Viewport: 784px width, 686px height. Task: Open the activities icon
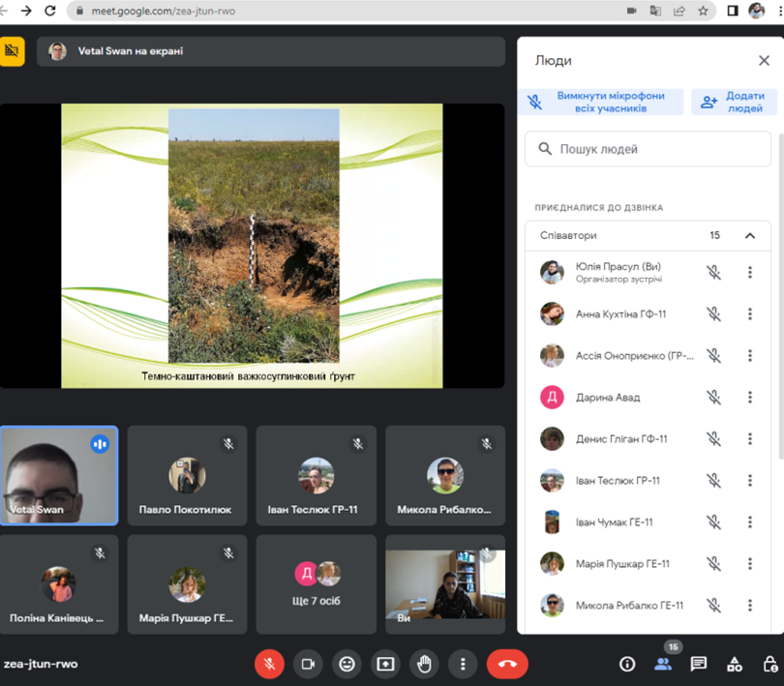click(x=735, y=664)
